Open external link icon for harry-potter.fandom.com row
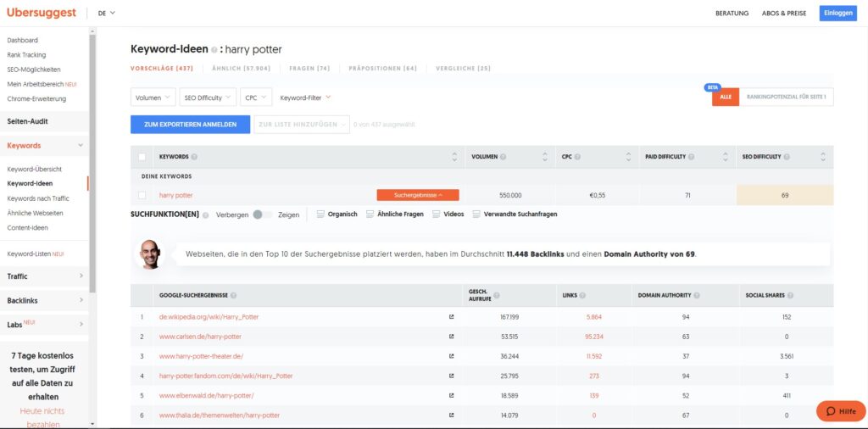Viewport: 868px width, 429px height. tap(451, 376)
